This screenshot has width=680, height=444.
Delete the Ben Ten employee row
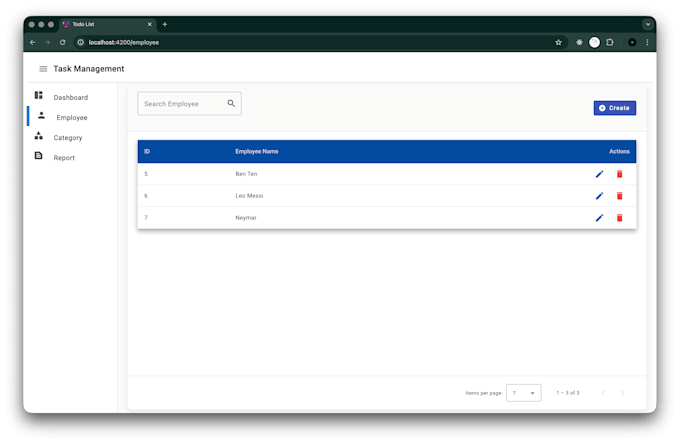coord(620,174)
